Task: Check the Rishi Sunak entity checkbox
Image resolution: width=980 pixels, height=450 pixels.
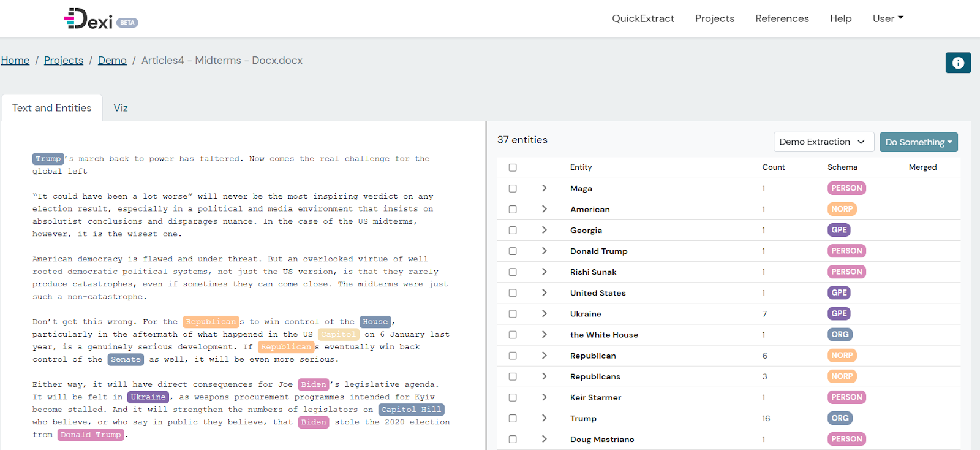Action: pyautogui.click(x=513, y=272)
